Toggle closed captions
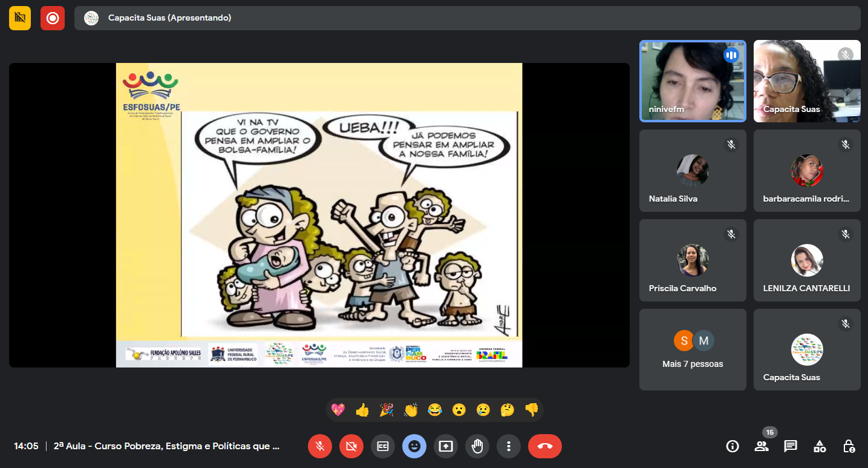 [x=383, y=447]
